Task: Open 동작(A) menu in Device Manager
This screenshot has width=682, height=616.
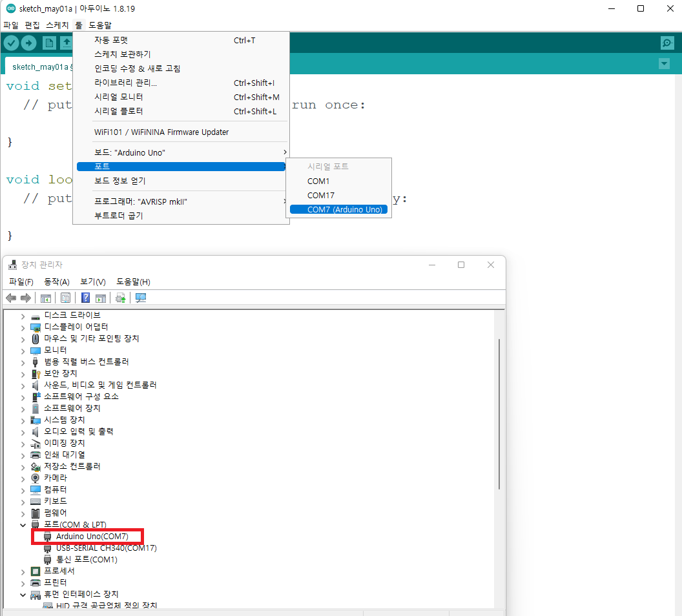Action: point(57,282)
